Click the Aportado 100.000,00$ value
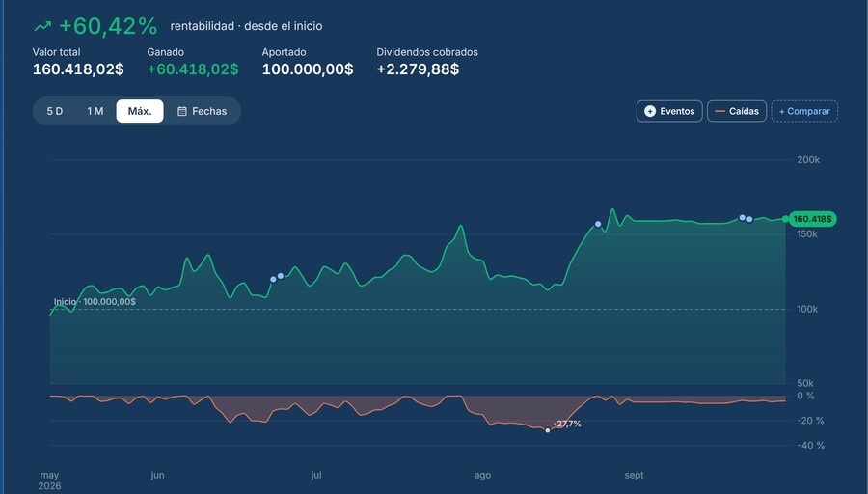Viewport: 868px width, 494px height. click(308, 69)
